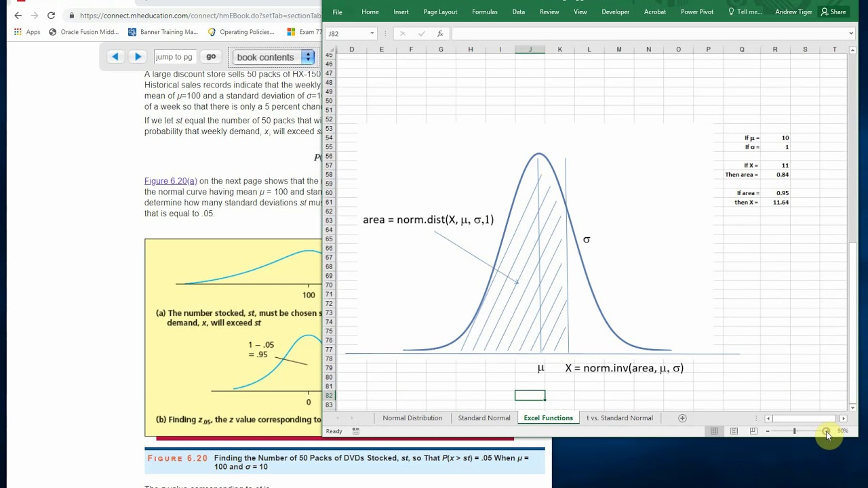The width and height of the screenshot is (868, 488).
Task: Expand the Name Box dropdown arrow
Action: click(x=372, y=33)
